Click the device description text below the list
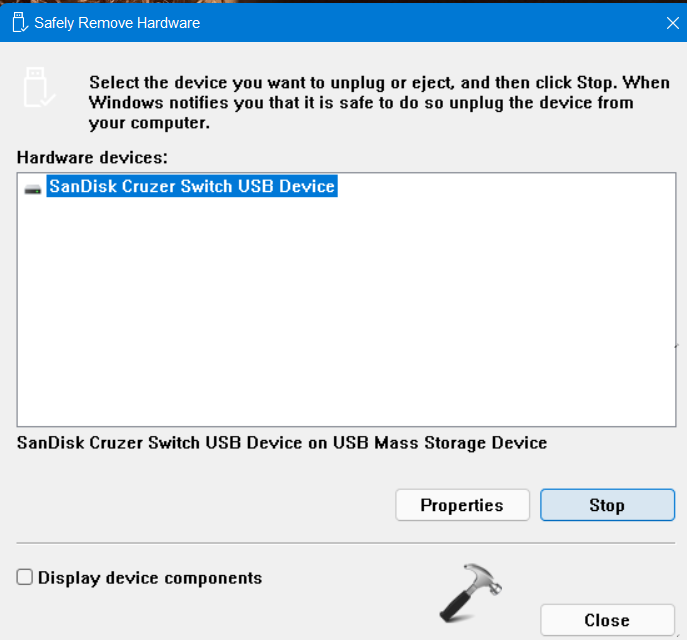The height and width of the screenshot is (640, 687). [282, 442]
